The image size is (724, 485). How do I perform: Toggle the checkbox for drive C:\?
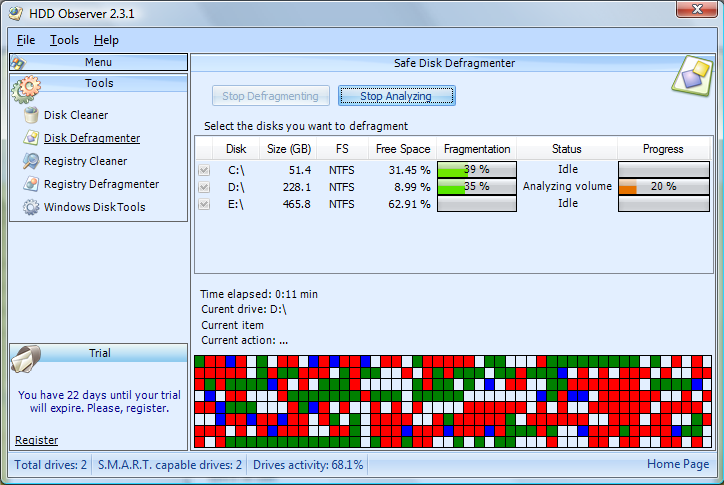[204, 170]
